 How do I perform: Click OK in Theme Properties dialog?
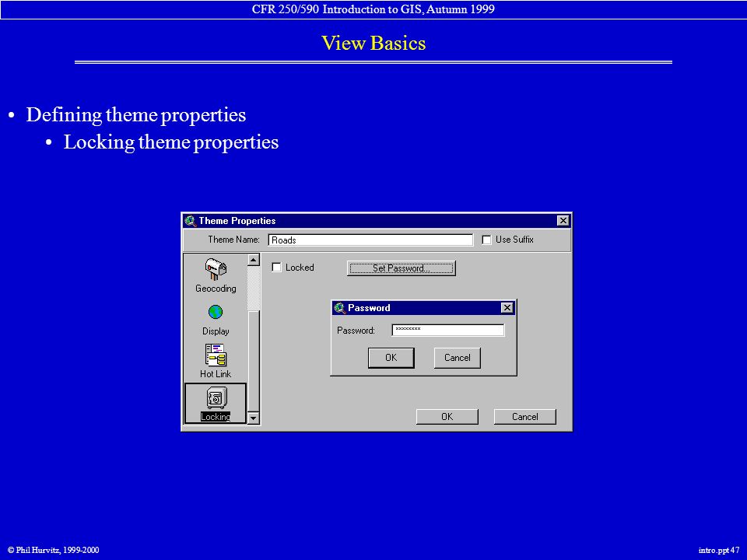447,417
